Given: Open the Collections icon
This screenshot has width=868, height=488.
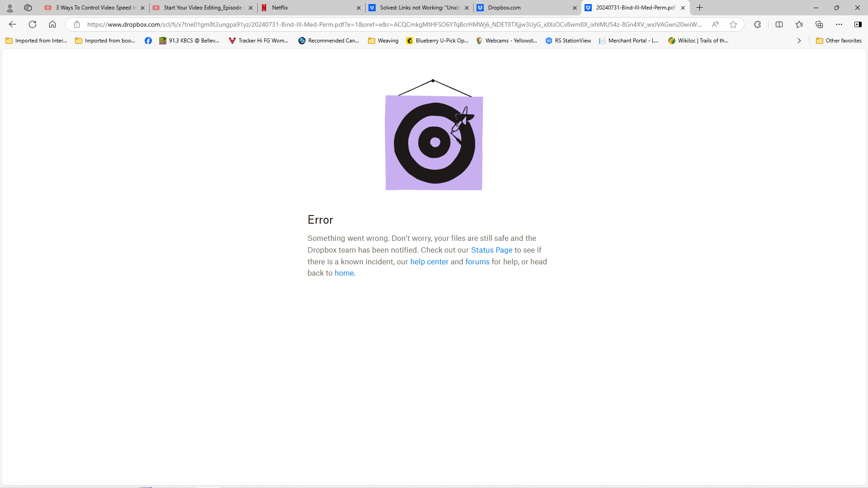Looking at the screenshot, I should pyautogui.click(x=819, y=24).
